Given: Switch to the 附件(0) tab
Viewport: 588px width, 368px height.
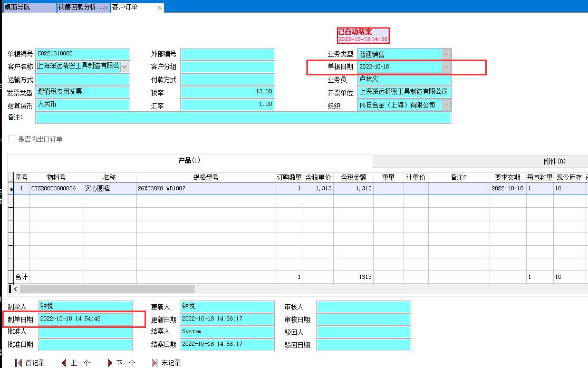Looking at the screenshot, I should [x=554, y=161].
